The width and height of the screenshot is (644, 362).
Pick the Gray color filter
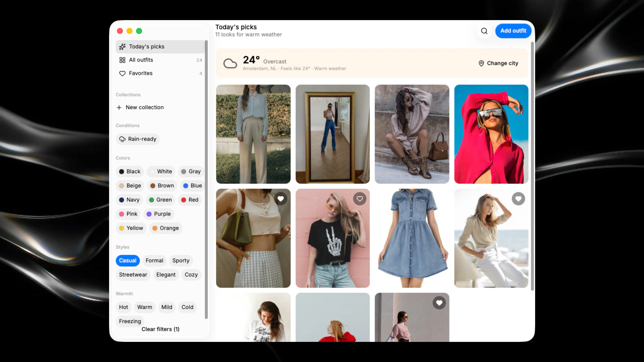[191, 172]
